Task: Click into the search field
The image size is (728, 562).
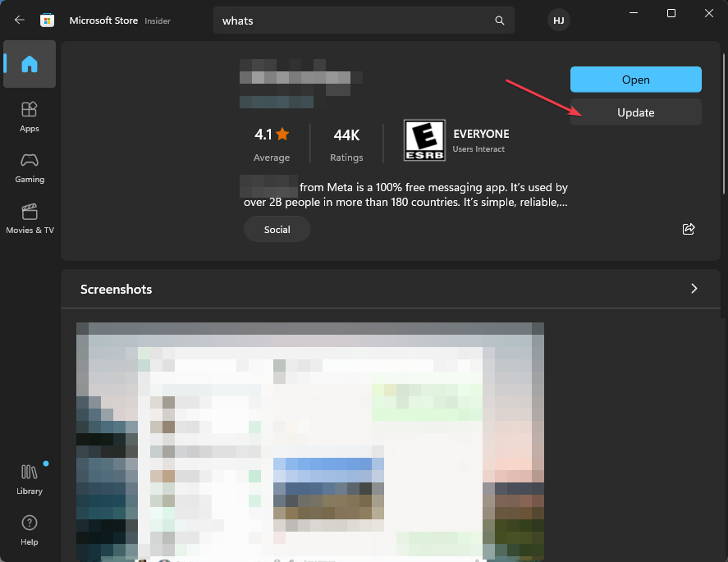Action: (x=364, y=21)
